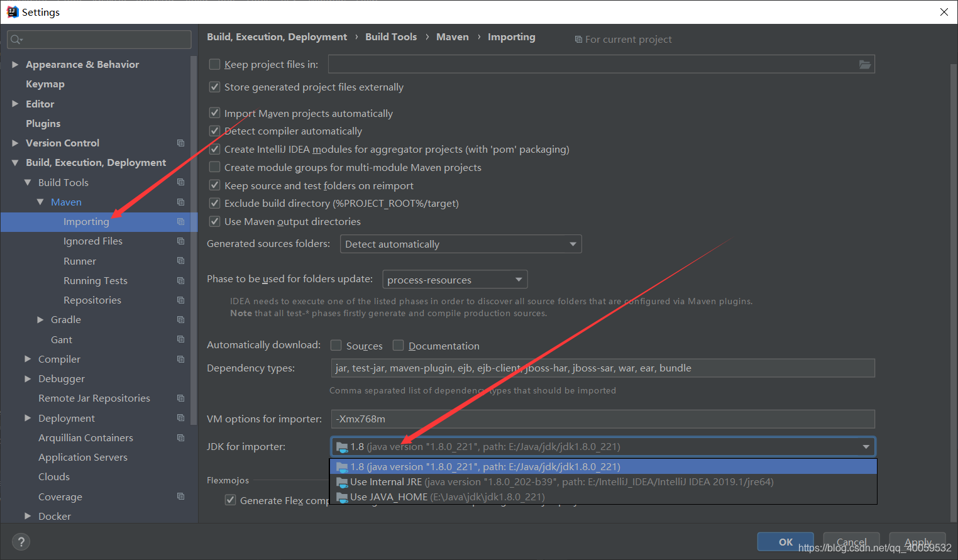The image size is (958, 560).
Task: Select Use JAVA_HOME option
Action: [603, 497]
